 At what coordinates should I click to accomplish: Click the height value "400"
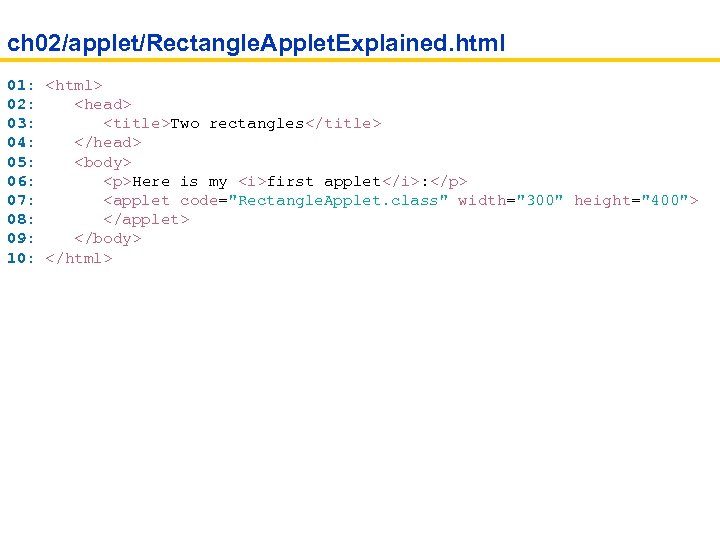coord(665,200)
